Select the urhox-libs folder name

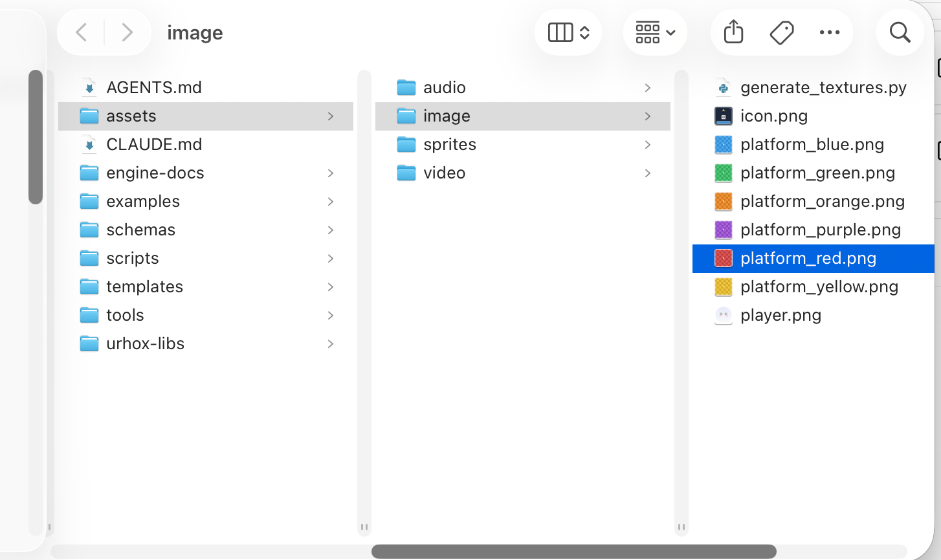pyautogui.click(x=146, y=343)
